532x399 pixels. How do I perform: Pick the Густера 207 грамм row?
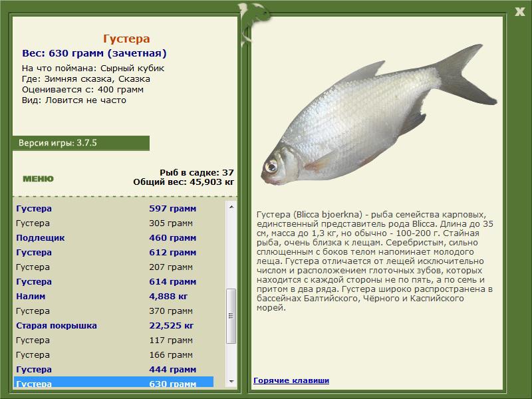point(114,267)
